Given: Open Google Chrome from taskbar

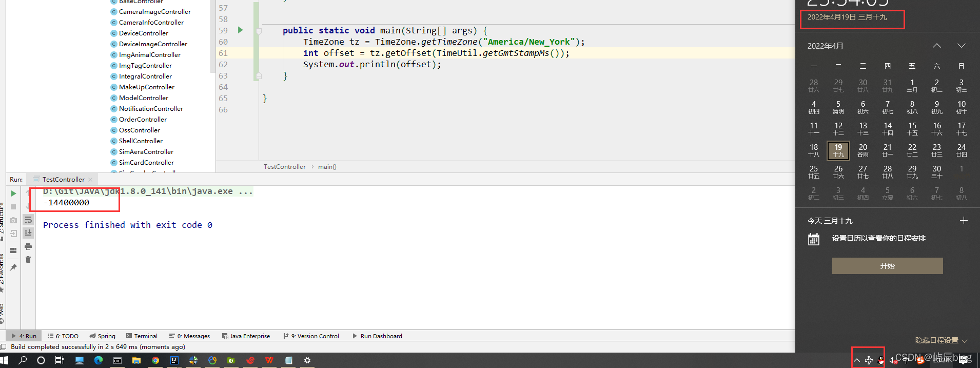Looking at the screenshot, I should click(x=155, y=360).
